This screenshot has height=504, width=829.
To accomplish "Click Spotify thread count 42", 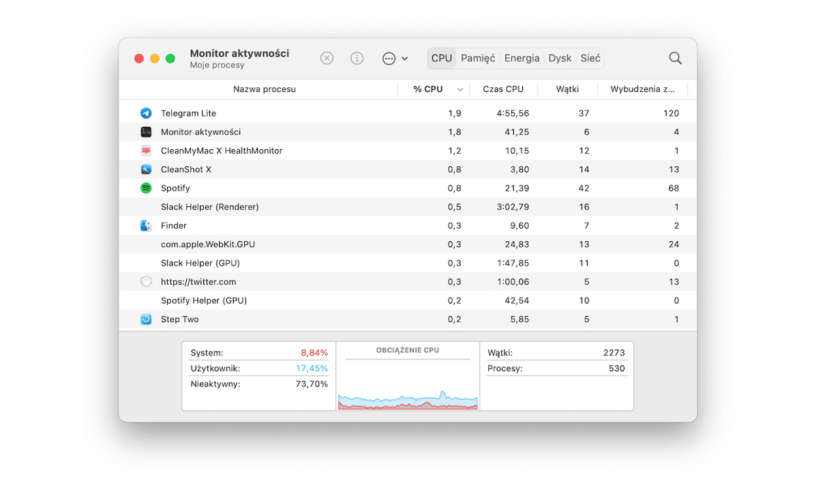I will 584,188.
